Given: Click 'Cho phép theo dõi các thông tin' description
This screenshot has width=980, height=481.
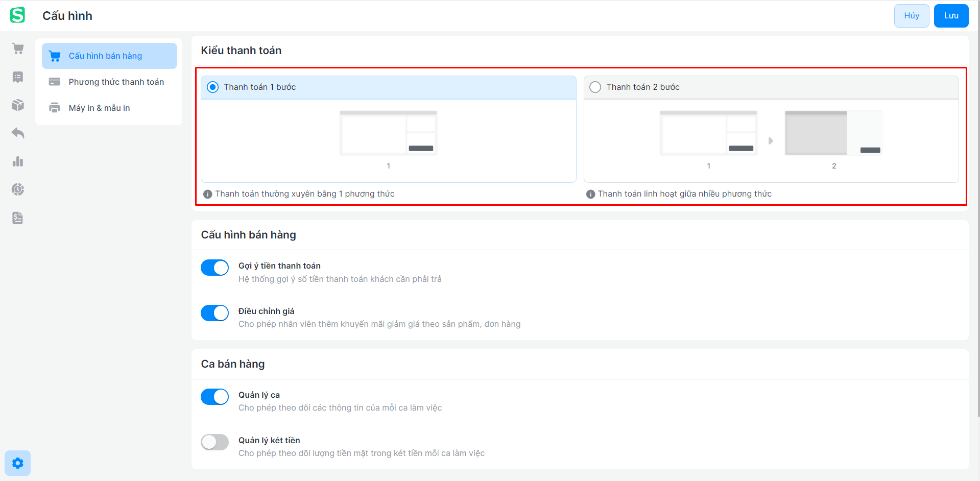Looking at the screenshot, I should [340, 408].
